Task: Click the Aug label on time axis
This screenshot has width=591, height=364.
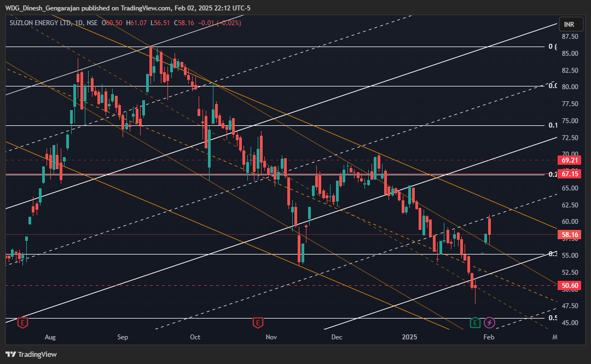Action: point(50,337)
